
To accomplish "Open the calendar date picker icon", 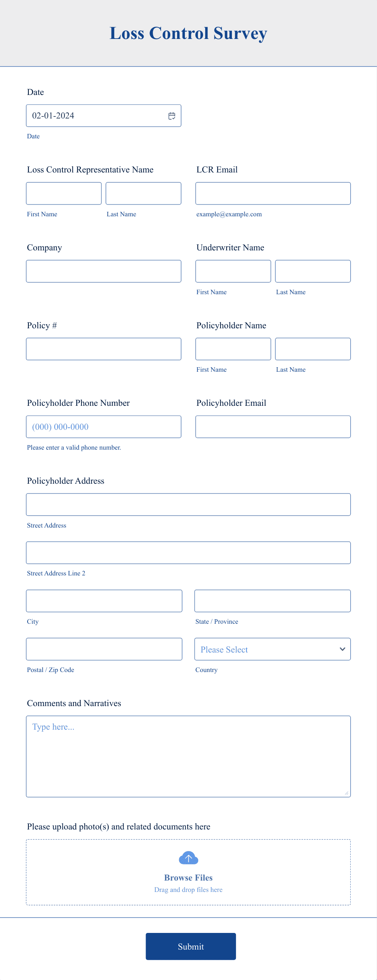I will click(x=171, y=115).
